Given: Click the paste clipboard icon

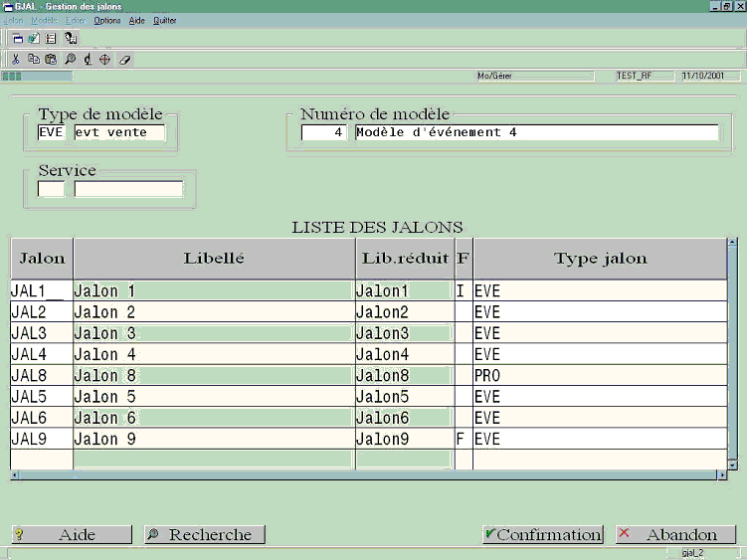Looking at the screenshot, I should point(51,59).
